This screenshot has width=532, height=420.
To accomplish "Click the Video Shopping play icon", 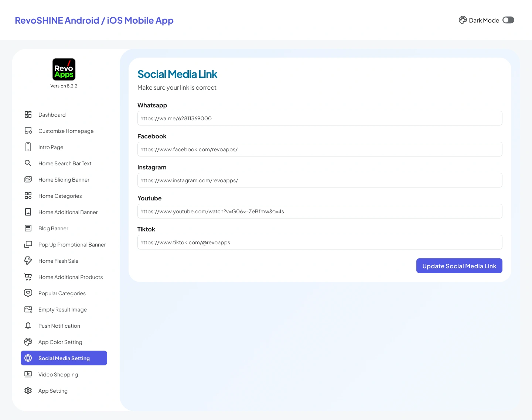I will pyautogui.click(x=28, y=374).
